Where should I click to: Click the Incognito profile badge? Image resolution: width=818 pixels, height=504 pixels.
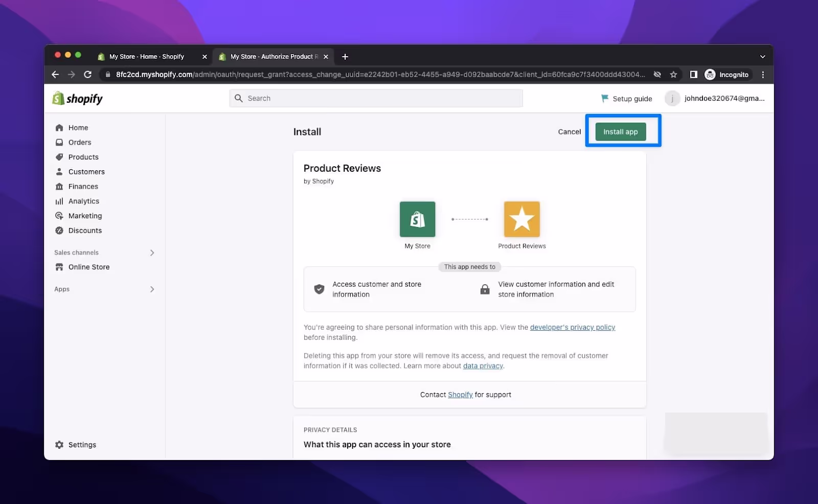[727, 75]
